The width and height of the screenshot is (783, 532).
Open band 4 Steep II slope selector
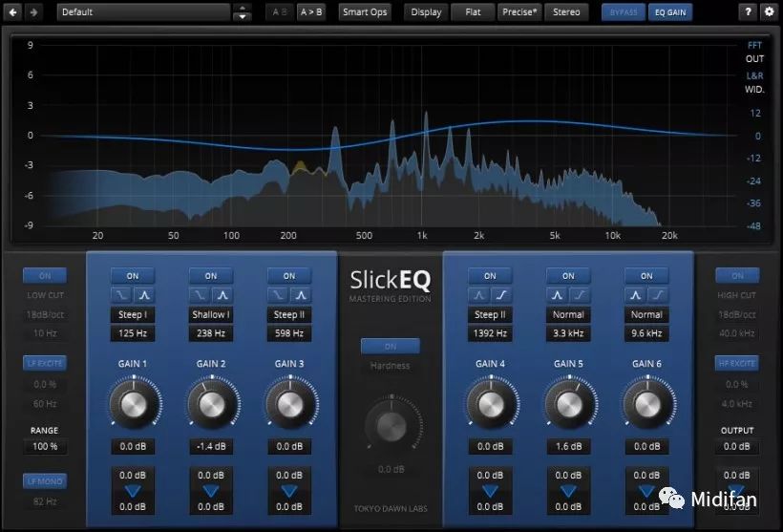tap(490, 314)
